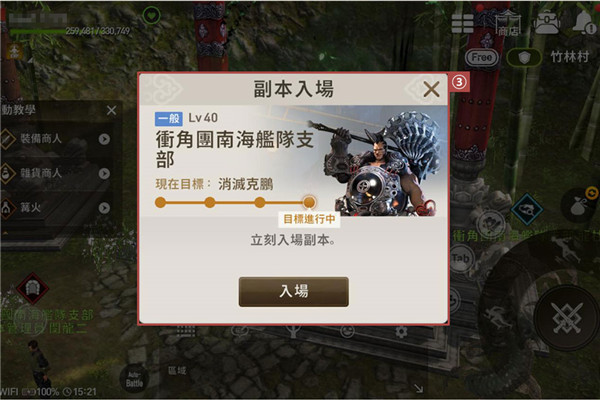Open the settings gear icon at bottom
The width and height of the screenshot is (600, 400).
coord(401,331)
